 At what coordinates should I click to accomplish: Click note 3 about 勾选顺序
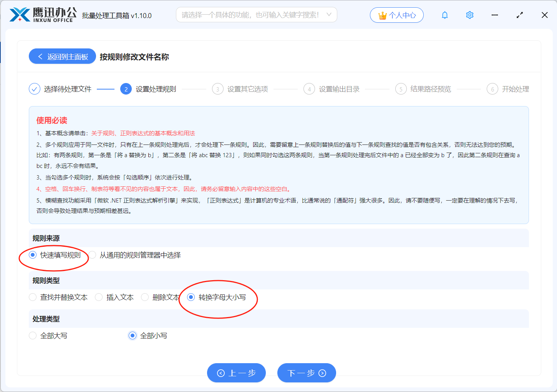[x=115, y=178]
